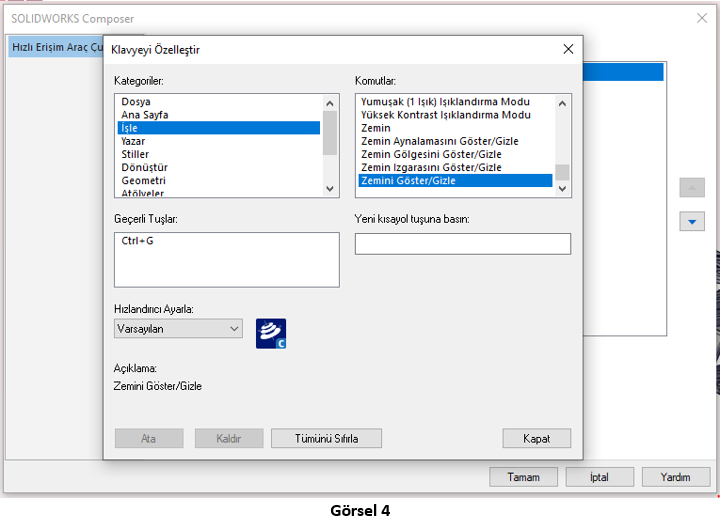Viewport: 720px width, 524px height.
Task: Click the İptal button
Action: tap(599, 477)
